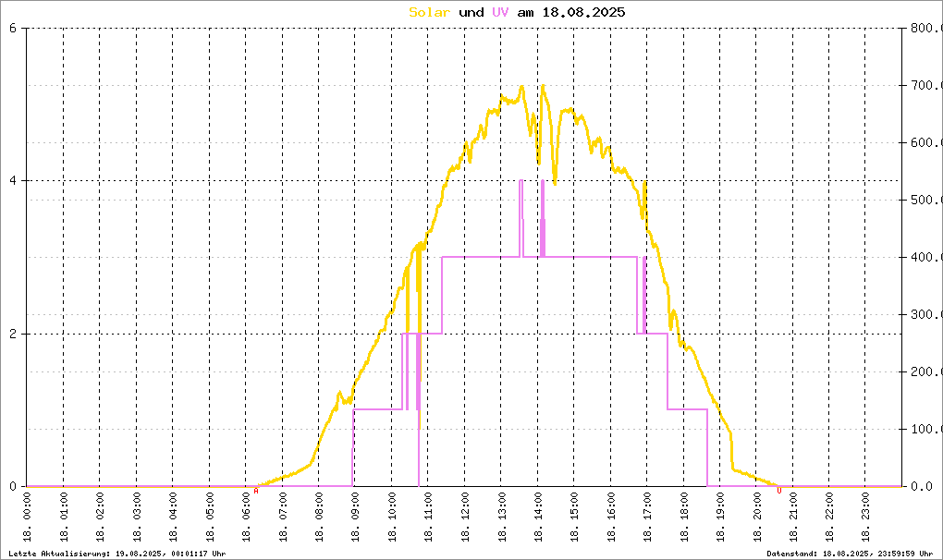Click the time label '18. 14:00'
This screenshot has width=943, height=560.
click(538, 517)
